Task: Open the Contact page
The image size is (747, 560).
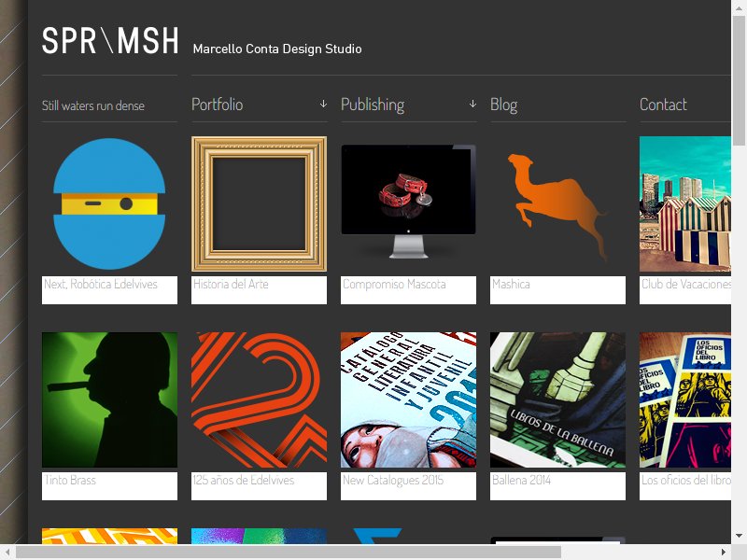Action: click(663, 105)
